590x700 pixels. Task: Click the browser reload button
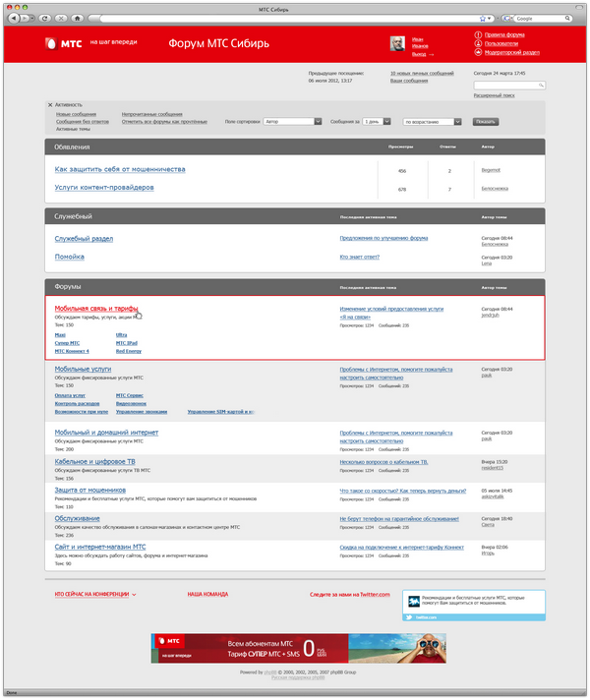[44, 19]
